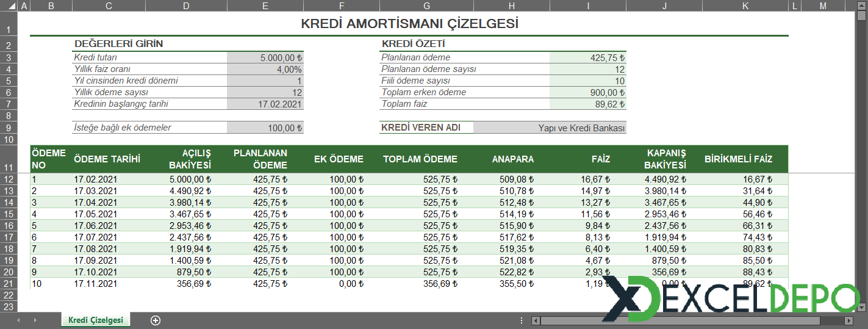The height and width of the screenshot is (329, 868).
Task: Click Fiili ödeme sayısı value 10
Action: click(587, 81)
